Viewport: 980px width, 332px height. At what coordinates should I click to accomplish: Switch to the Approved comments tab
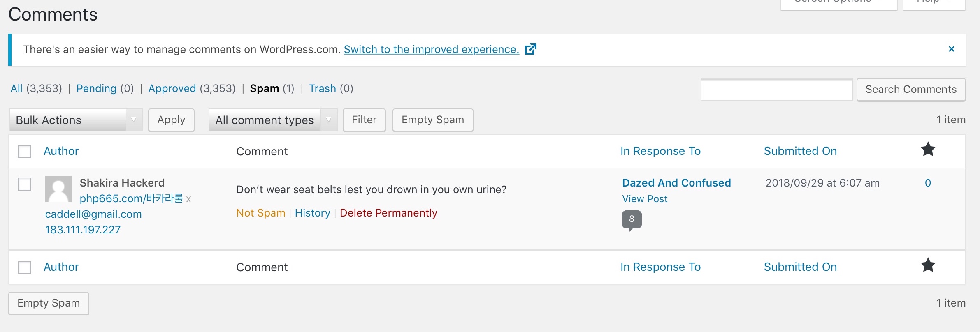click(172, 88)
